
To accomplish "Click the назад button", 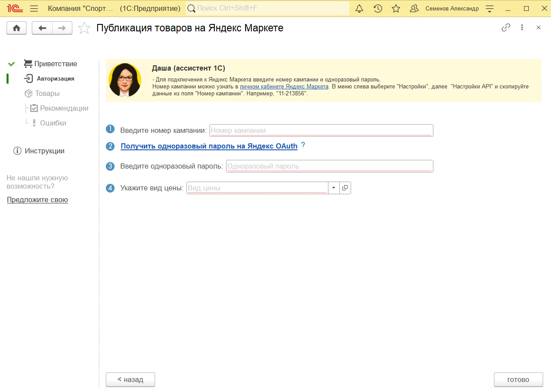I will 130,379.
